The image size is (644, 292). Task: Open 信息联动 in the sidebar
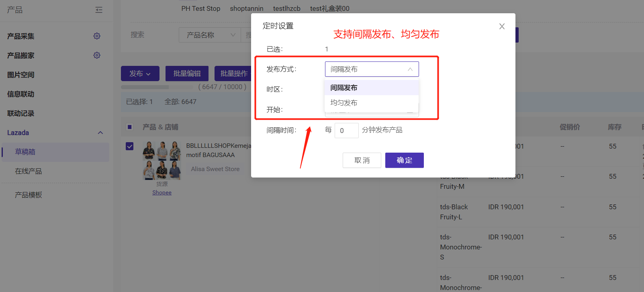click(x=21, y=94)
